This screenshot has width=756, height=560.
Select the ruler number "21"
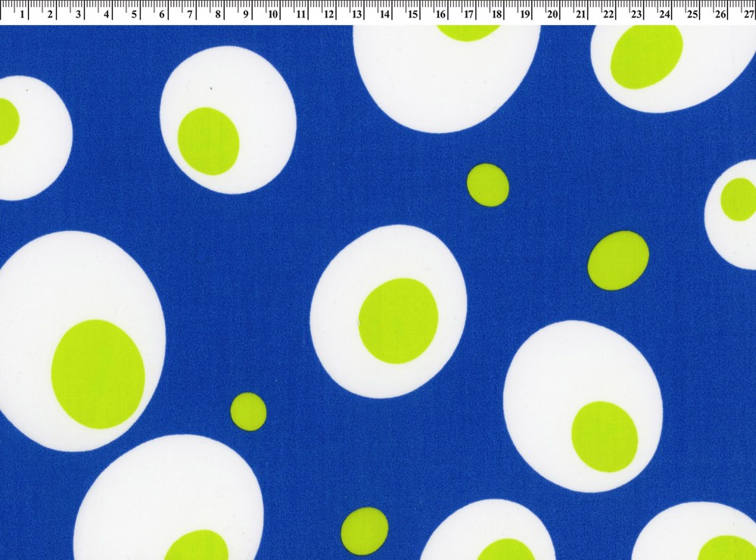(580, 14)
